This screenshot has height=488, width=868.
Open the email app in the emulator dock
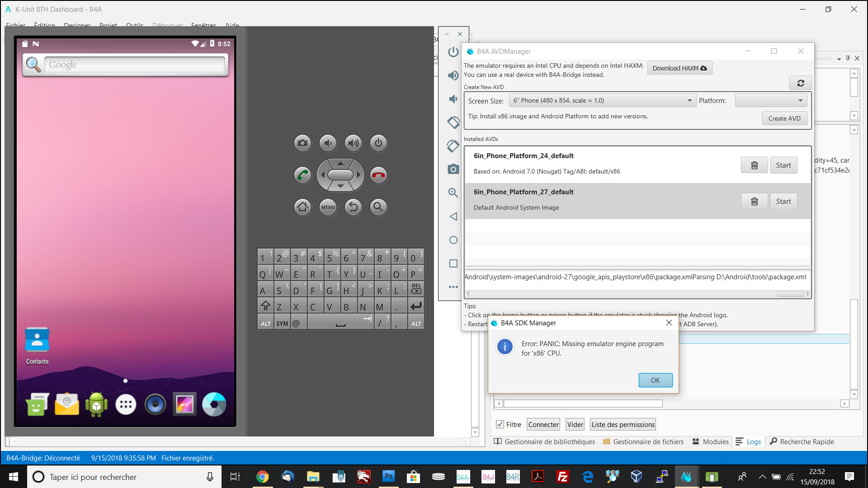(x=67, y=404)
